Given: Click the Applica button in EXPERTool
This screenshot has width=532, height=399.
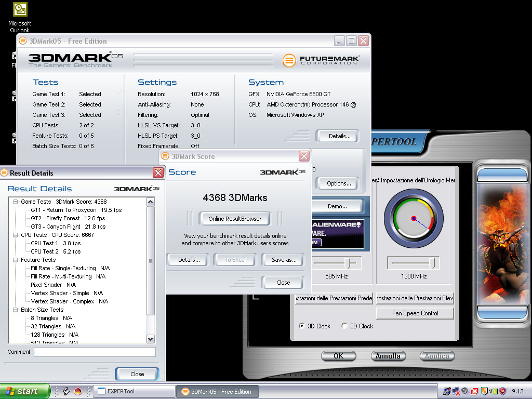Looking at the screenshot, I should tap(437, 356).
